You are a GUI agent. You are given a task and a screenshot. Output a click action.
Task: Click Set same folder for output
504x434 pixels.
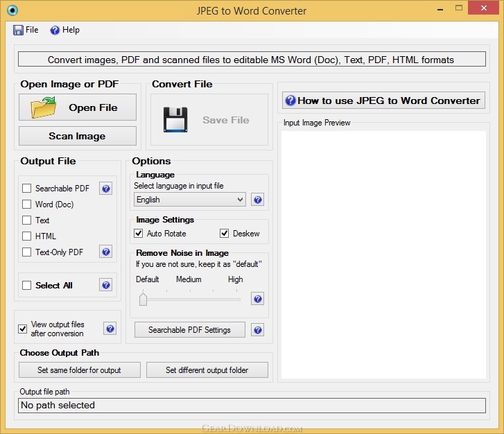point(80,370)
